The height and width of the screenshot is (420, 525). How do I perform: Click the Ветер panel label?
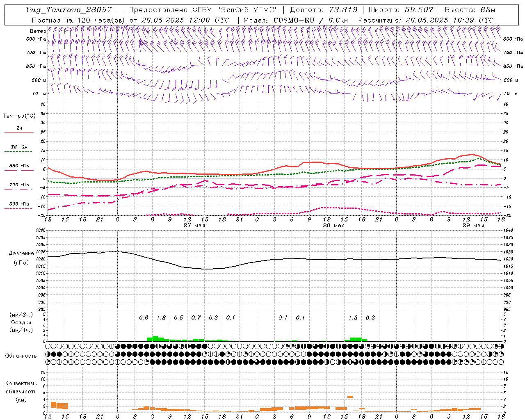[x=38, y=31]
